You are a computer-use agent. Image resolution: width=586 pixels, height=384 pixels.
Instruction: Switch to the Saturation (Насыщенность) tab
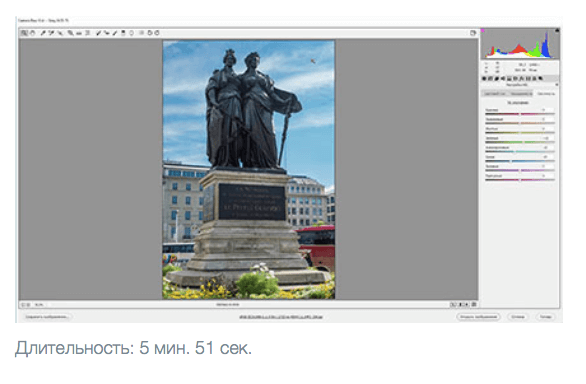(x=521, y=93)
